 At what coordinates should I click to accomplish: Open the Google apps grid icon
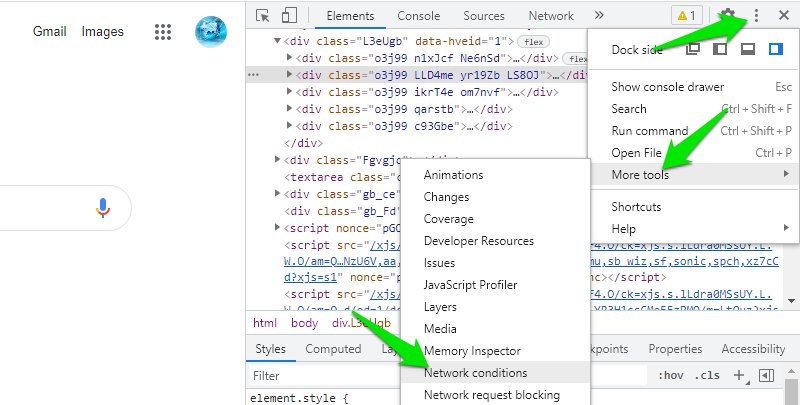163,32
